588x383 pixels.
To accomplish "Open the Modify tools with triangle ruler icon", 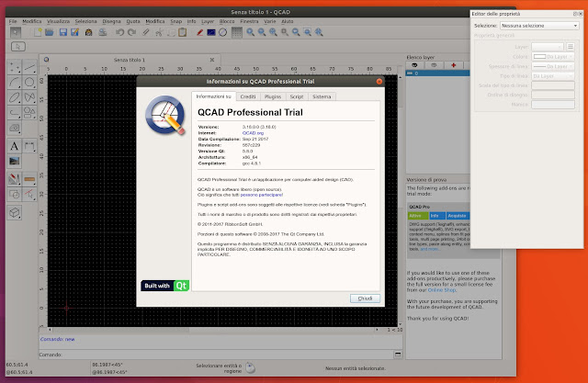I will (15, 179).
